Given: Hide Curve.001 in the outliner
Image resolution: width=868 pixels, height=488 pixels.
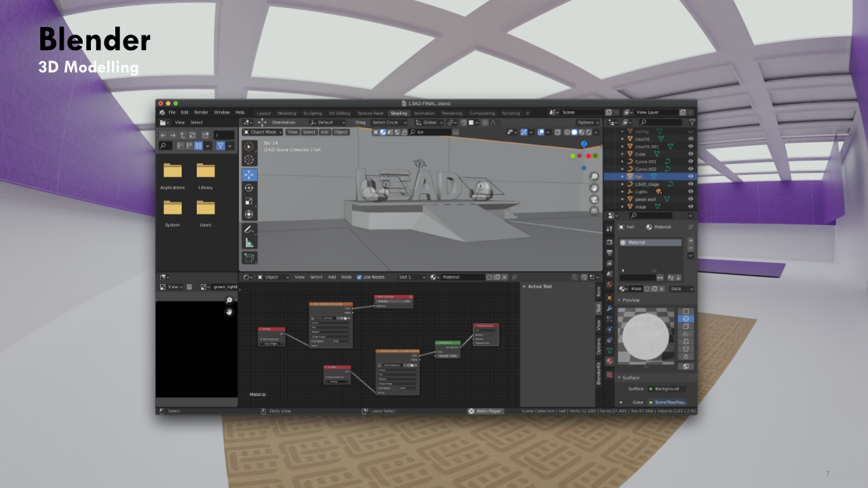Looking at the screenshot, I should click(x=690, y=161).
